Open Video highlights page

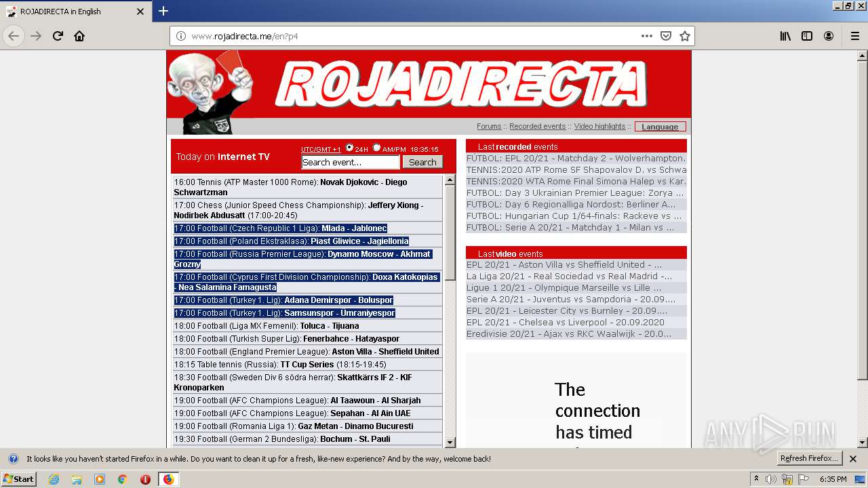click(599, 126)
